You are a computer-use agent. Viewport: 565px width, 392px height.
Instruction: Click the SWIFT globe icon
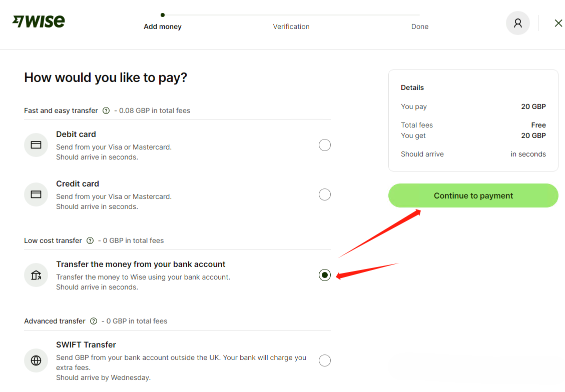coord(36,360)
